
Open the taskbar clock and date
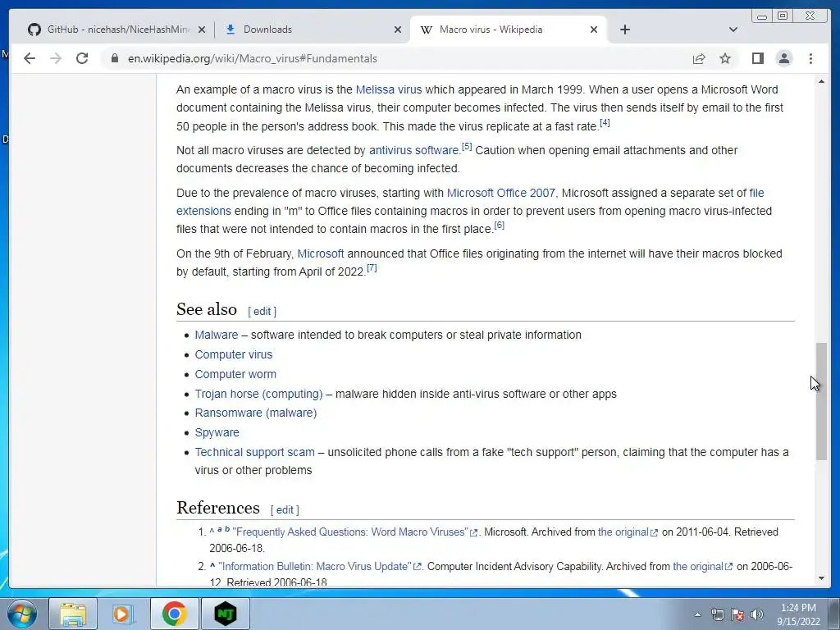coord(798,614)
